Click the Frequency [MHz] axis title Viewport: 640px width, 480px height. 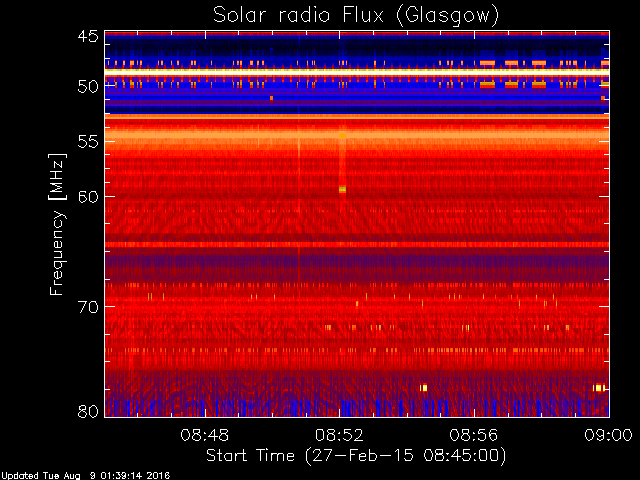click(57, 224)
